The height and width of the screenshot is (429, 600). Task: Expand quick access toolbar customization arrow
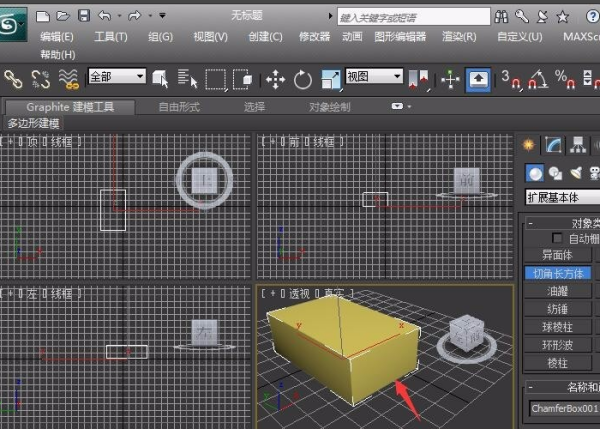pyautogui.click(x=163, y=16)
